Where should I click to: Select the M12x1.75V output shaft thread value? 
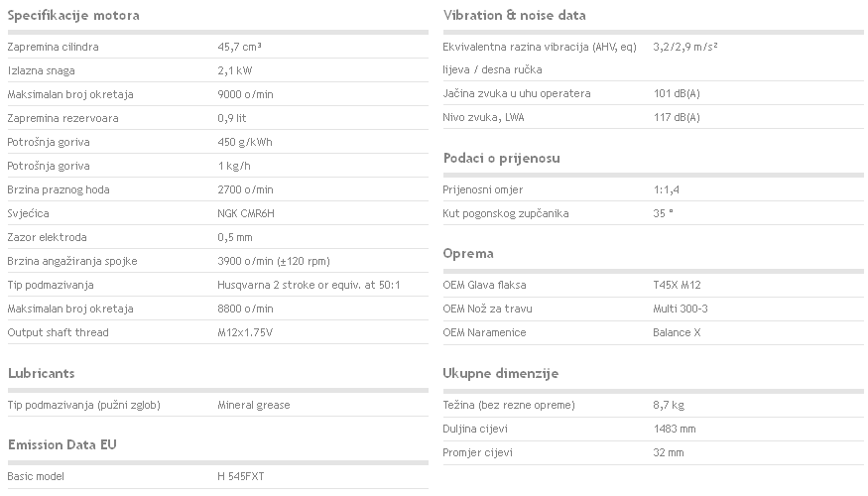pyautogui.click(x=245, y=332)
